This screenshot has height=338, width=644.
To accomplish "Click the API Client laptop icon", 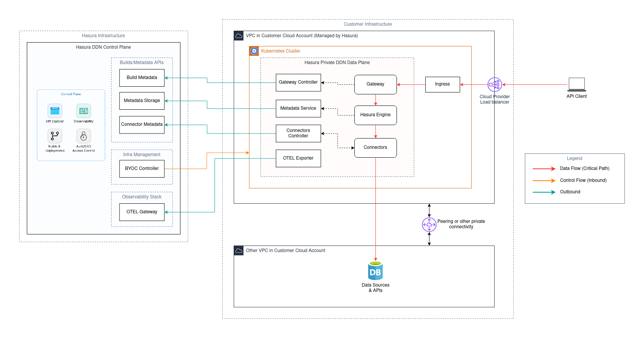I will point(577,84).
